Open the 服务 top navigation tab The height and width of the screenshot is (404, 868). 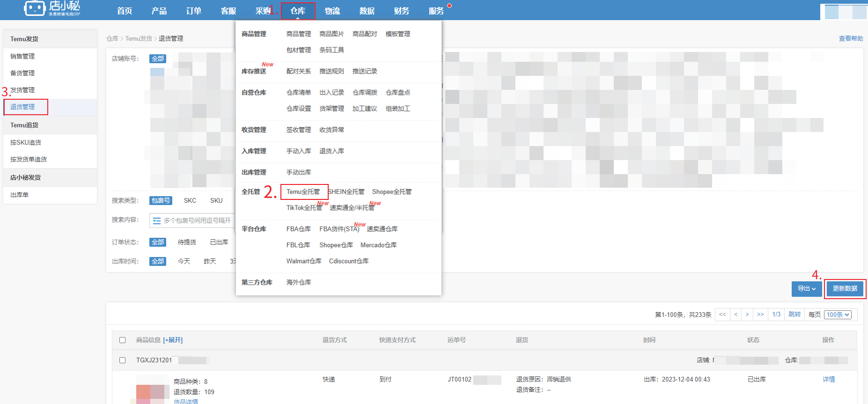[x=436, y=11]
